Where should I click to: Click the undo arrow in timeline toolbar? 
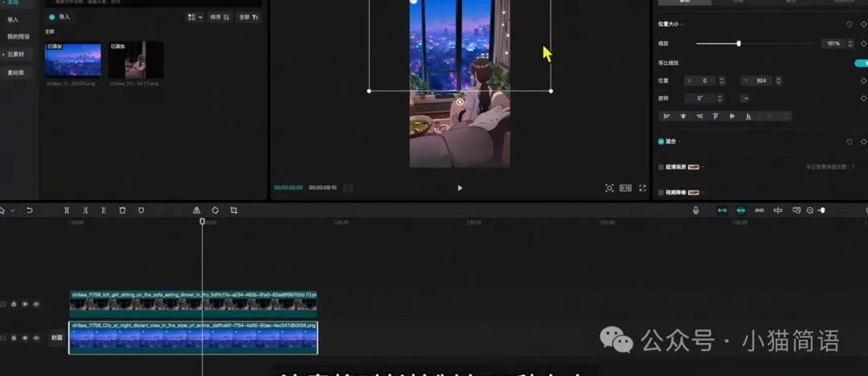click(30, 210)
